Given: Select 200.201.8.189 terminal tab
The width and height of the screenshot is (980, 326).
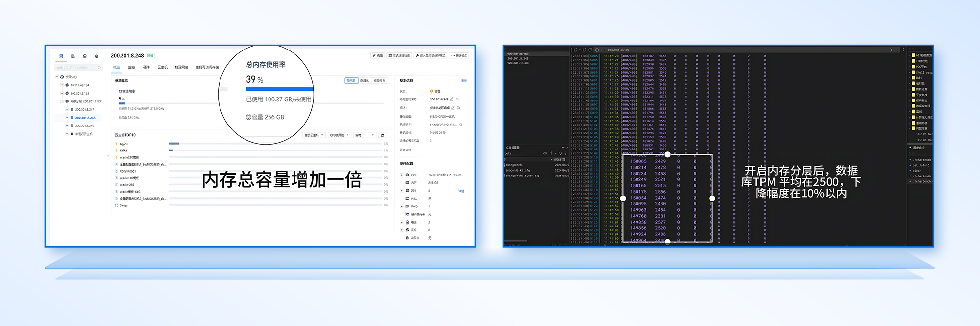Looking at the screenshot, I should (x=618, y=50).
